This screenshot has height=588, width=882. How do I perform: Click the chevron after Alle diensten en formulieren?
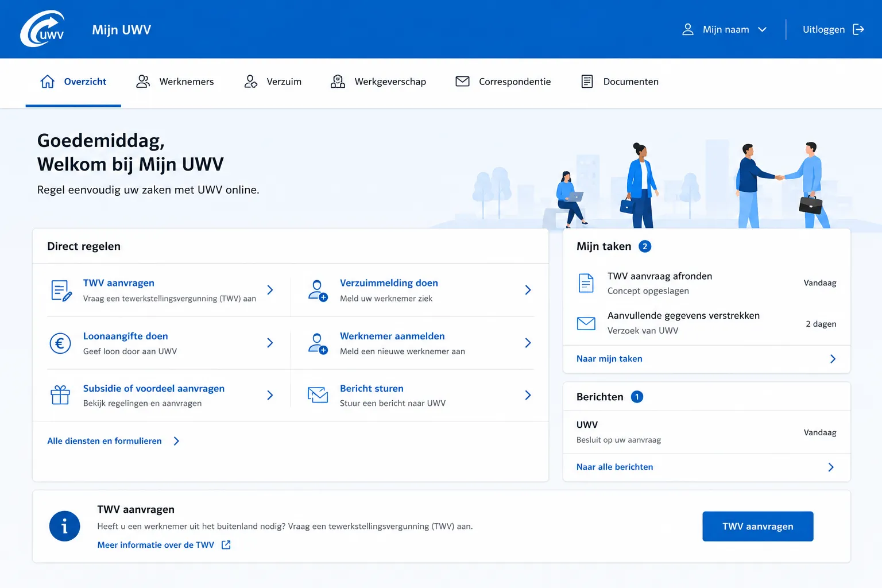coord(176,441)
